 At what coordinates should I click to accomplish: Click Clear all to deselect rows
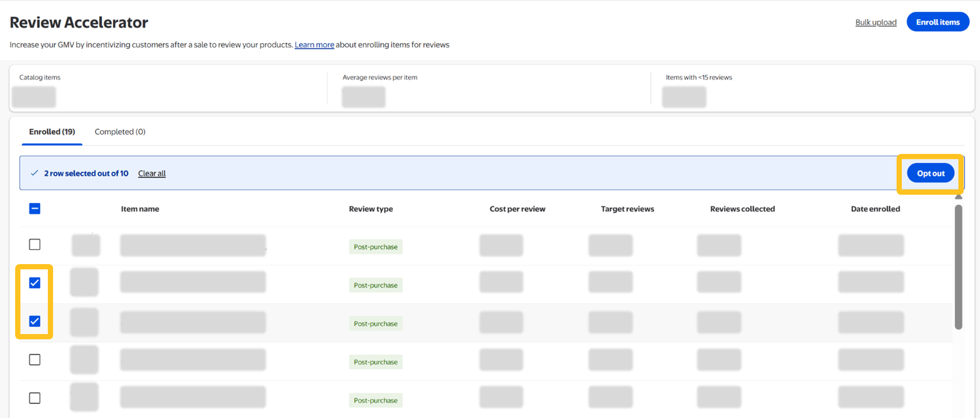[x=152, y=173]
